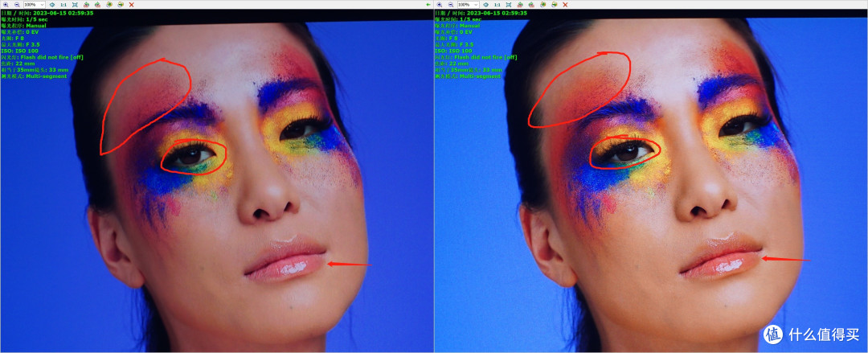Zoom out on the right pane image

451,5
